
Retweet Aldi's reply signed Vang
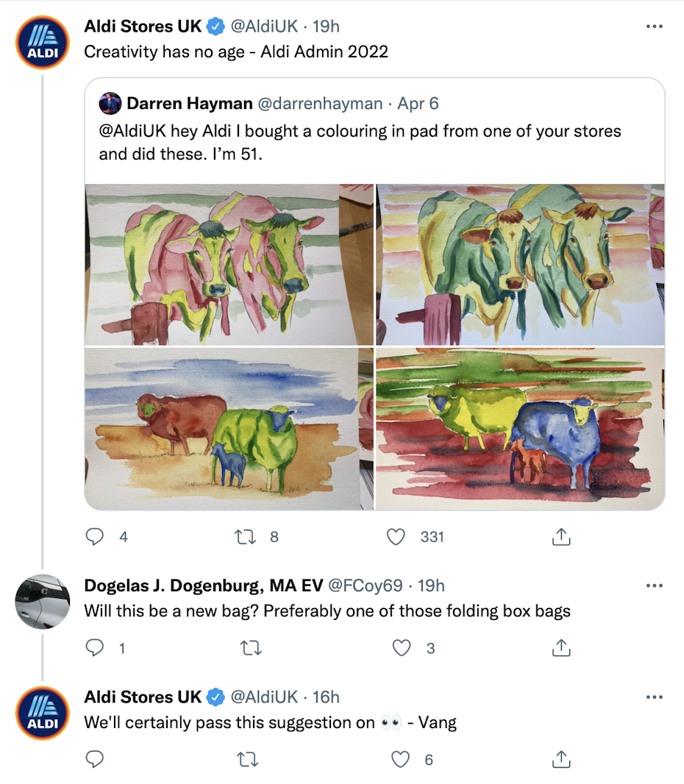click(249, 759)
